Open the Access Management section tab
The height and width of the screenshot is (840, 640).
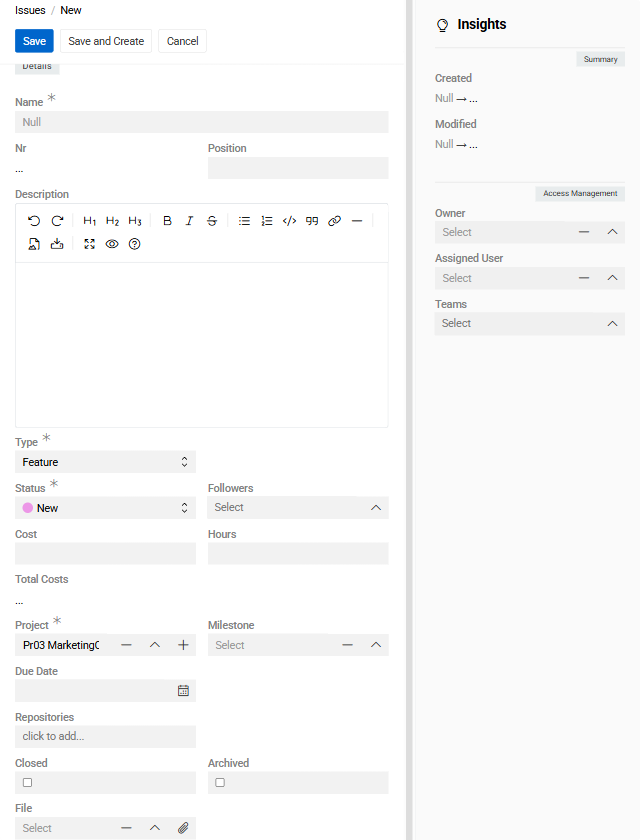[580, 193]
